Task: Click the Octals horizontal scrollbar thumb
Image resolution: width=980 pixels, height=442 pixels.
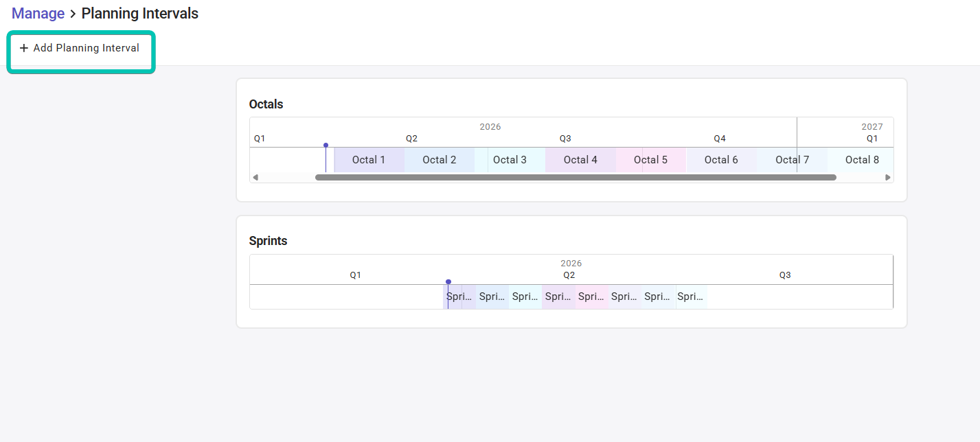Action: tap(576, 177)
